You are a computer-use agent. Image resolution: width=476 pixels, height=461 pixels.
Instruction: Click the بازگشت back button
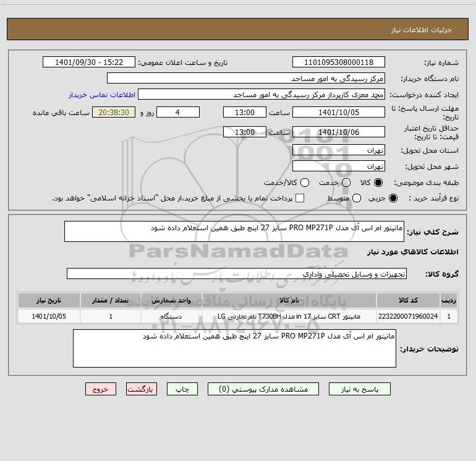(142, 389)
